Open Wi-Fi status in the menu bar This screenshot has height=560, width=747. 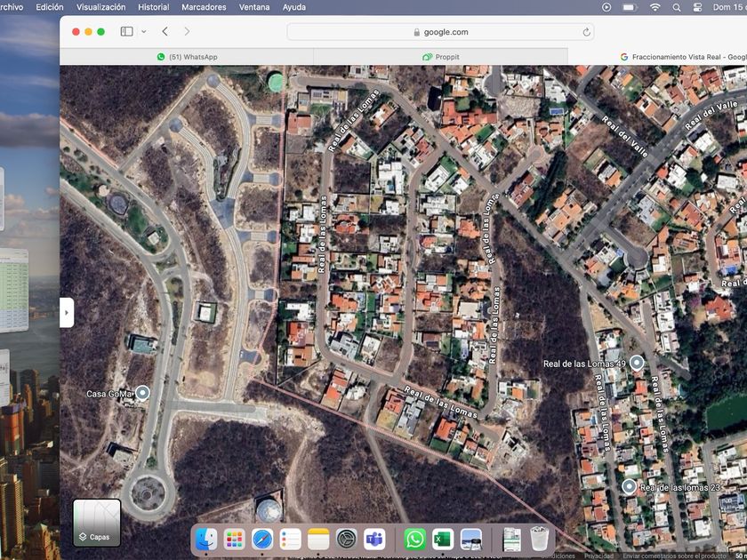655,7
